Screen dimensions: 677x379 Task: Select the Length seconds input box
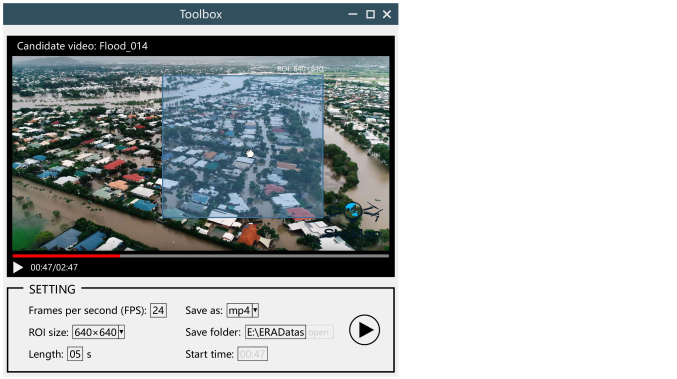(75, 354)
